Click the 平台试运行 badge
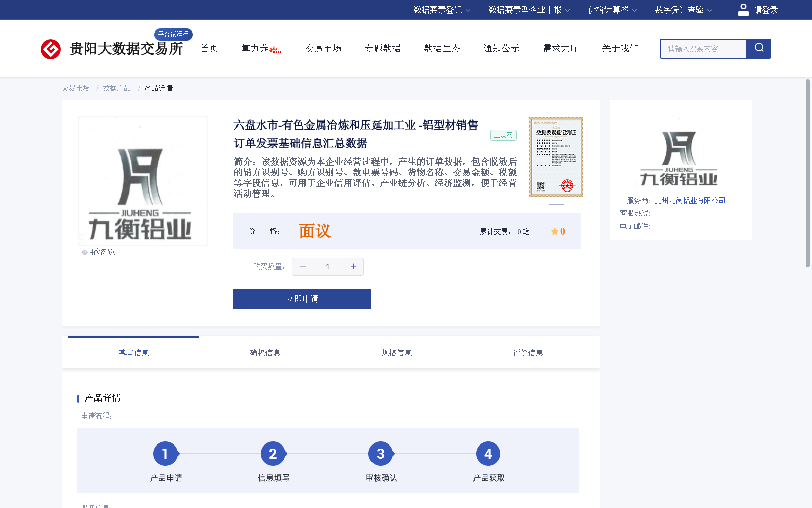812x508 pixels. pos(173,34)
